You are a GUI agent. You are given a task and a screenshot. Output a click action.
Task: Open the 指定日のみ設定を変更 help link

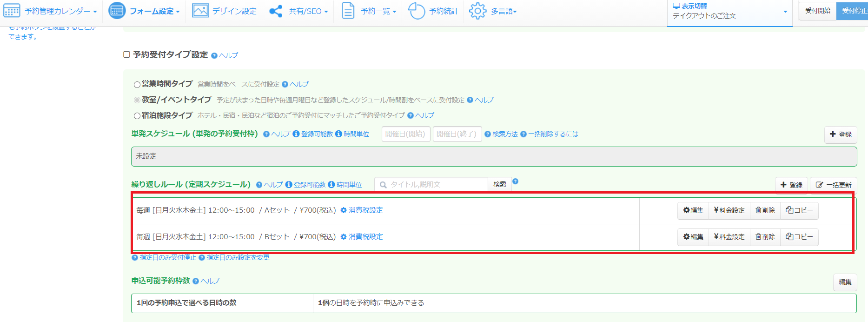[238, 257]
